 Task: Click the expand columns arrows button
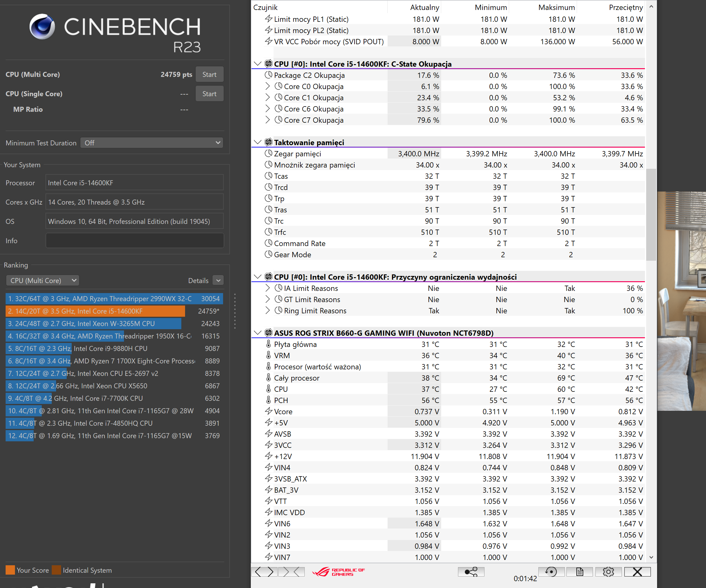(x=264, y=571)
